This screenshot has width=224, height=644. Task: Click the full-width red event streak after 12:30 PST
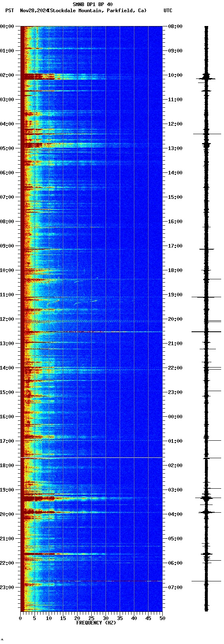(x=91, y=332)
